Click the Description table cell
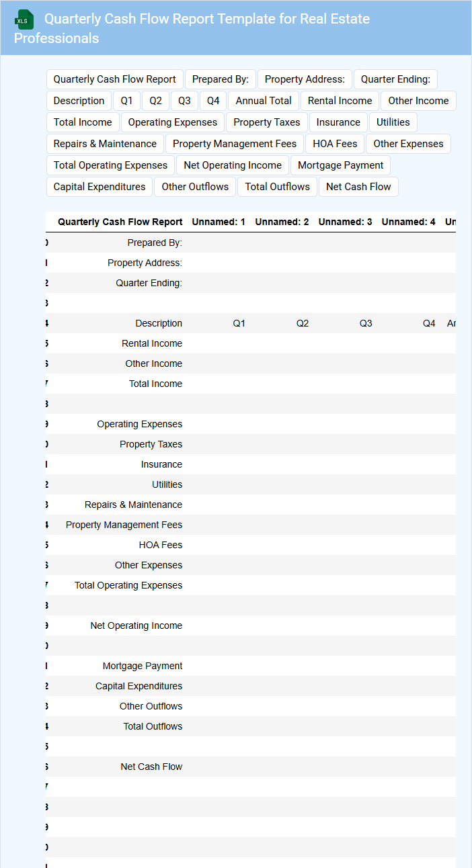Image resolution: width=472 pixels, height=868 pixels. 120,323
